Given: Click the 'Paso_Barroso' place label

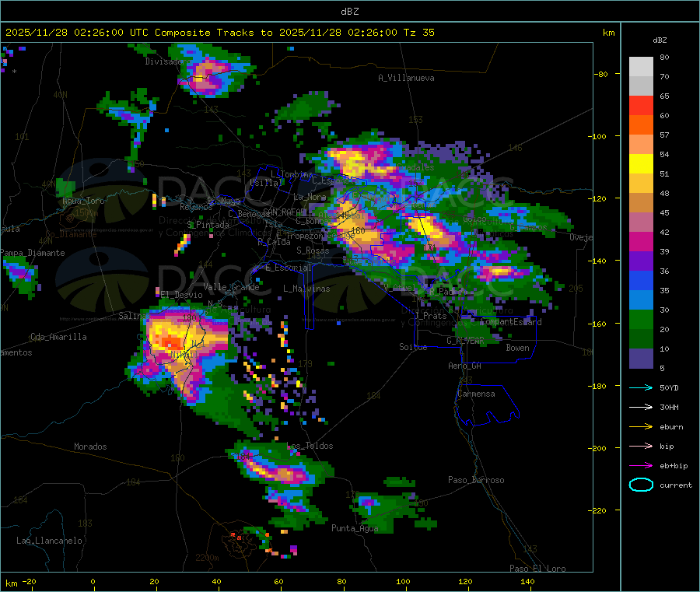Looking at the screenshot, I should (x=476, y=480).
